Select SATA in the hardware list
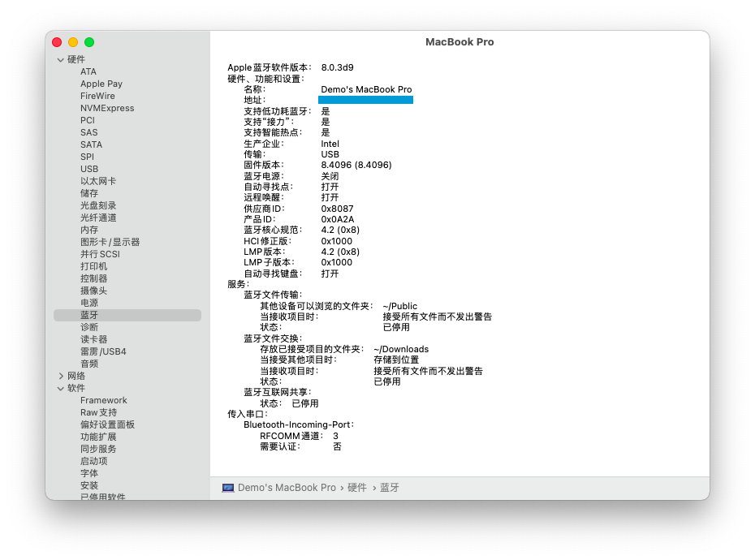 [92, 144]
